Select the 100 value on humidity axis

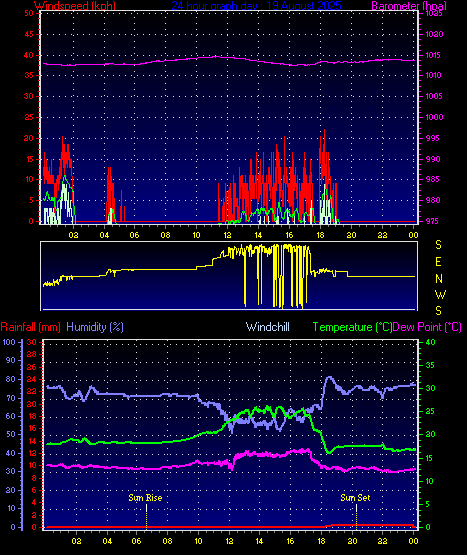coord(9,342)
